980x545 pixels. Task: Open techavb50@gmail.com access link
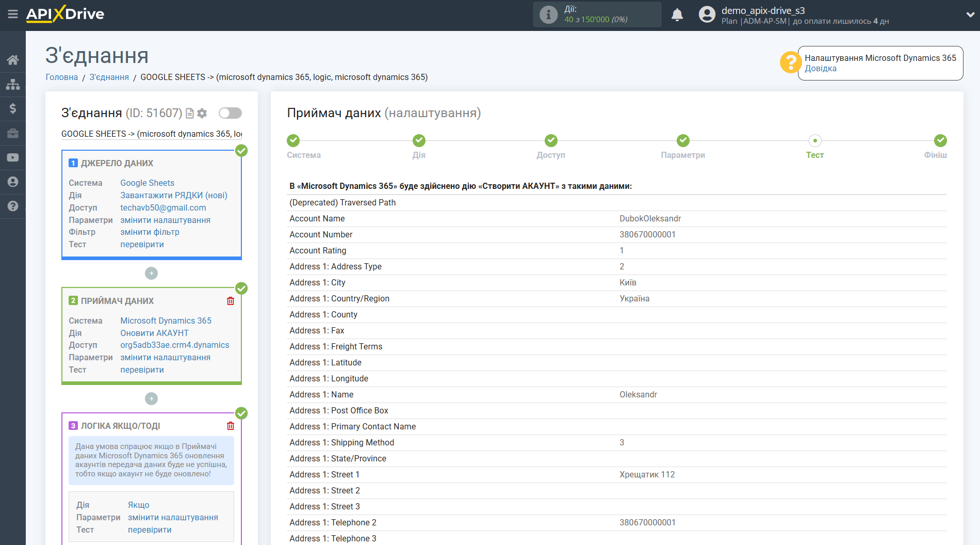click(163, 207)
